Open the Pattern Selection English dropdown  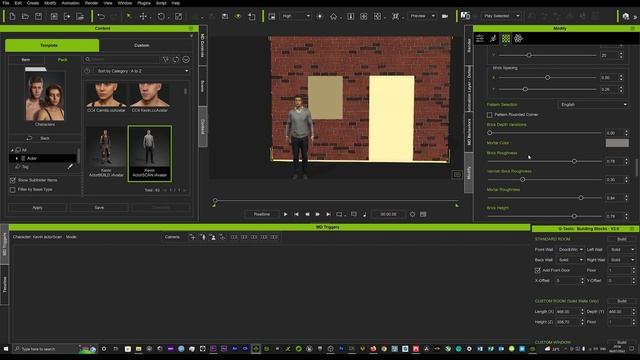(x=593, y=104)
